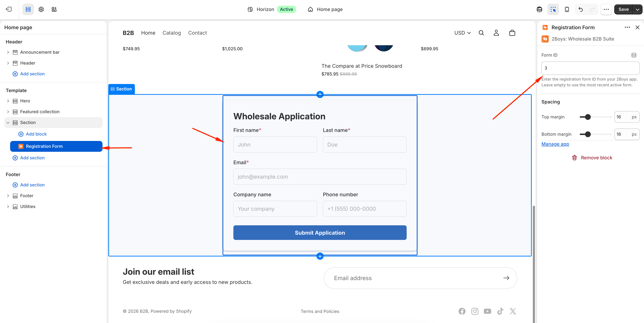Adjust the Bottom margin slider
Image resolution: width=644 pixels, height=323 pixels.
[x=595, y=134]
